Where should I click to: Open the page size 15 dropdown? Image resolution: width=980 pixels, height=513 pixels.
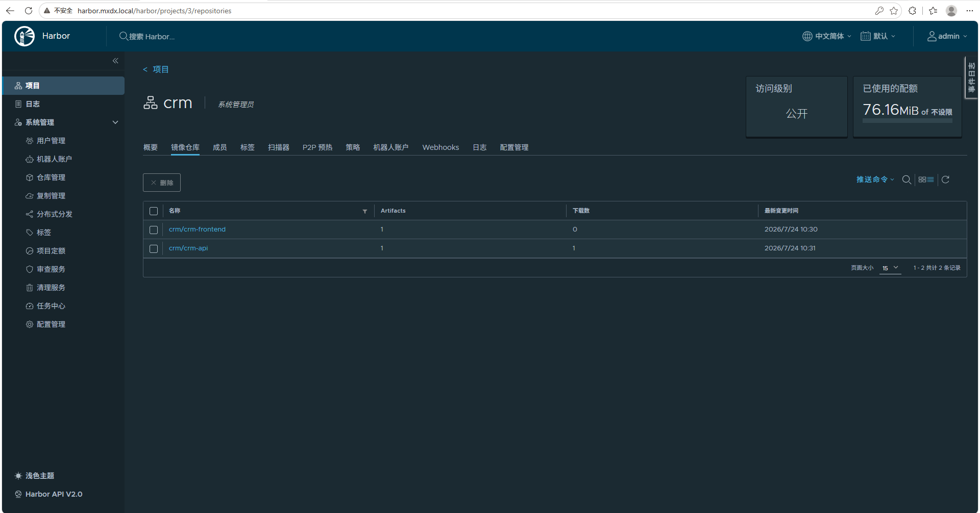[x=890, y=268]
